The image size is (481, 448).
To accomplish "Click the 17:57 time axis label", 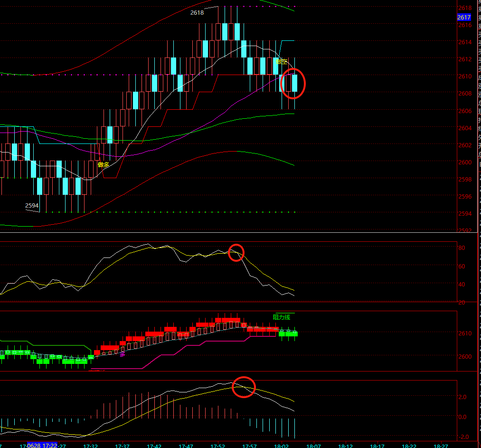I will point(250,446).
